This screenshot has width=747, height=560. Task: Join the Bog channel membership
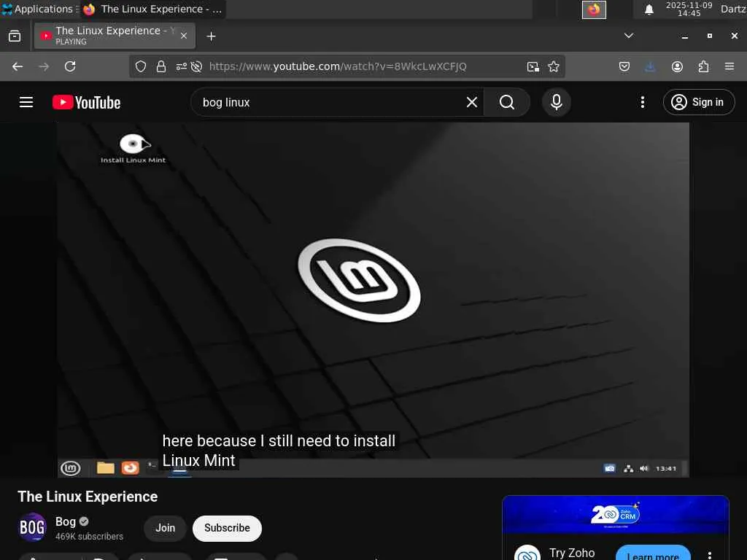pyautogui.click(x=165, y=528)
